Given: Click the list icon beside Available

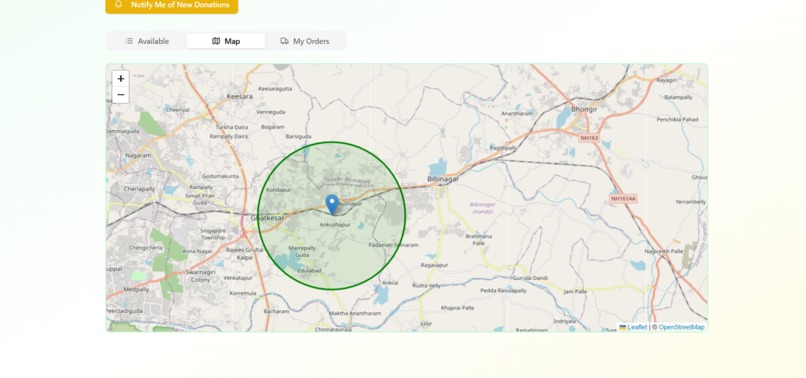Looking at the screenshot, I should tap(129, 41).
